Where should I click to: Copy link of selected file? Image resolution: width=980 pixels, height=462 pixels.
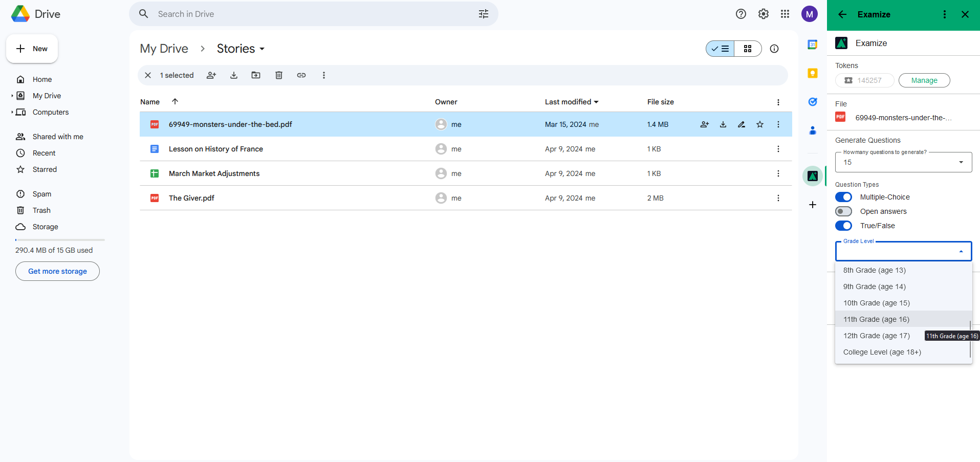pyautogui.click(x=301, y=75)
